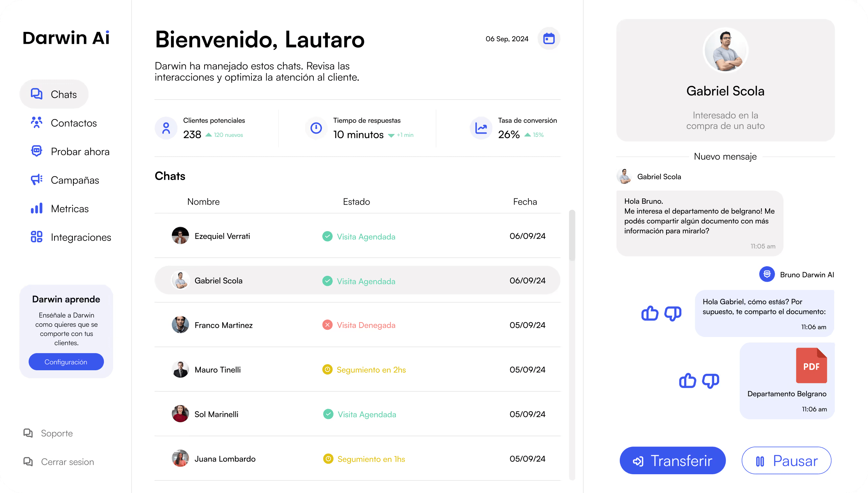Click the Contactos people icon
This screenshot has width=868, height=493.
[x=36, y=122]
